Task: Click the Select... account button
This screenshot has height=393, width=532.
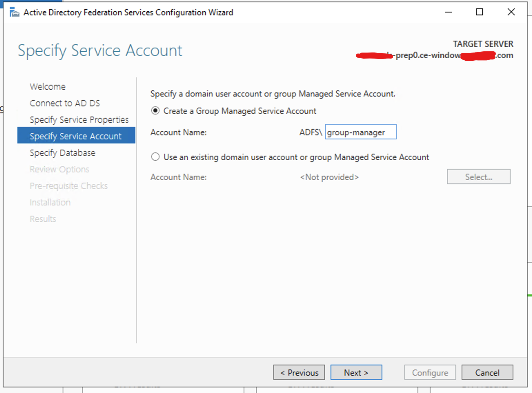Action: pyautogui.click(x=479, y=177)
